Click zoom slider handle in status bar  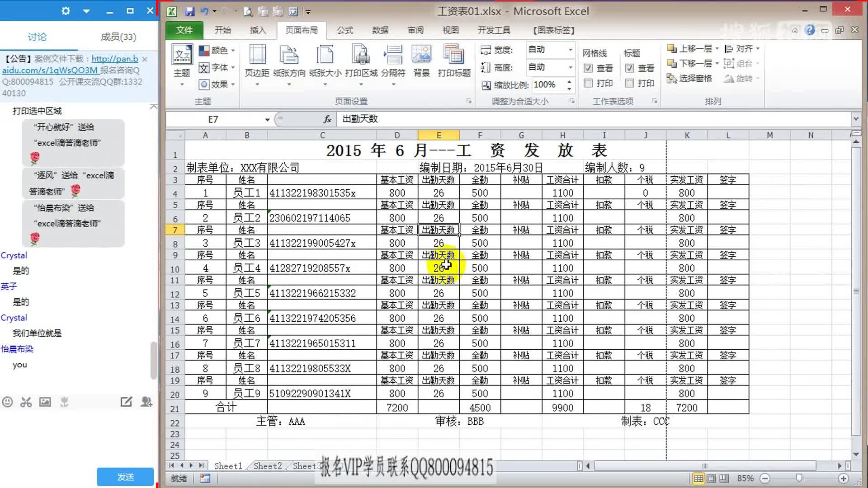[799, 478]
